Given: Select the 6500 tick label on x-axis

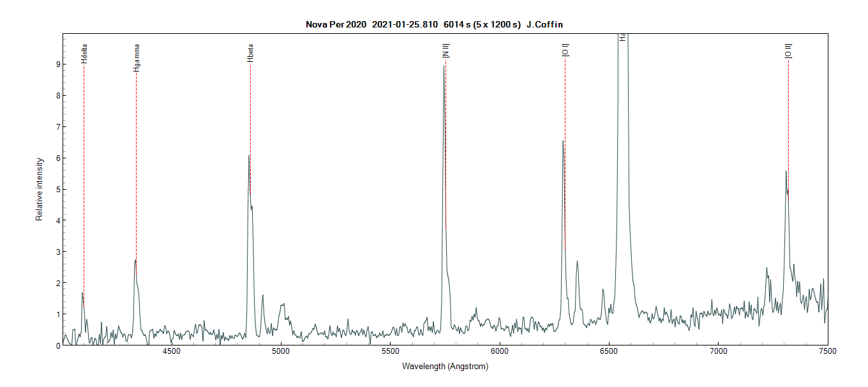Looking at the screenshot, I should click(609, 351).
